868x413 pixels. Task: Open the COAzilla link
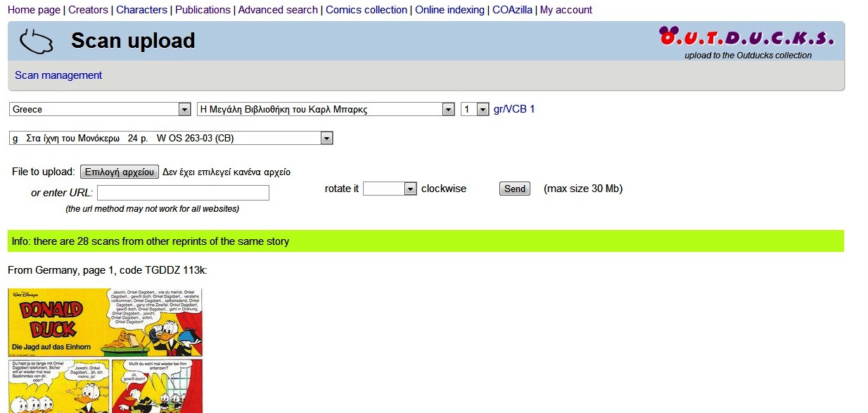[512, 10]
